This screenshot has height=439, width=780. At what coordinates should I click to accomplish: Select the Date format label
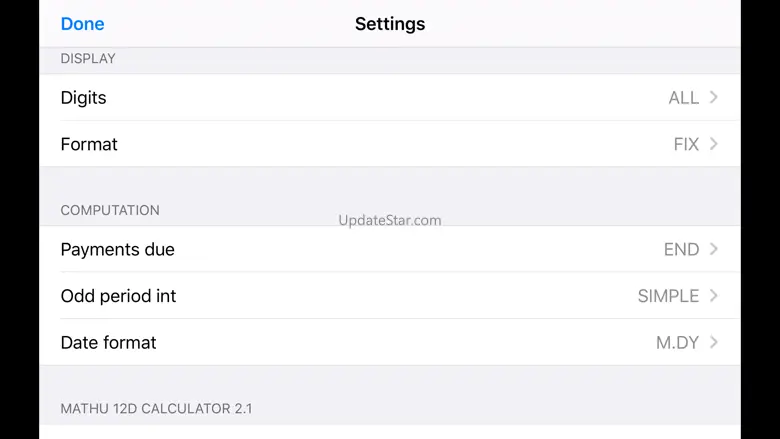[108, 343]
